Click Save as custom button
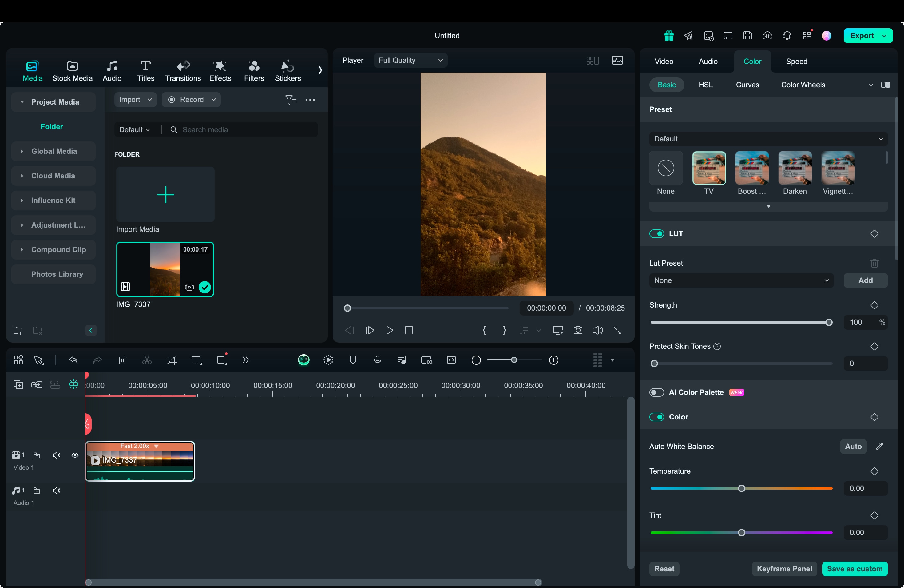The height and width of the screenshot is (588, 904). (854, 569)
